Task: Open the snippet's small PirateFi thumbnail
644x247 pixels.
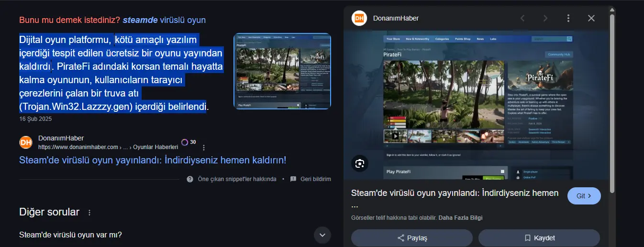Action: coord(282,71)
